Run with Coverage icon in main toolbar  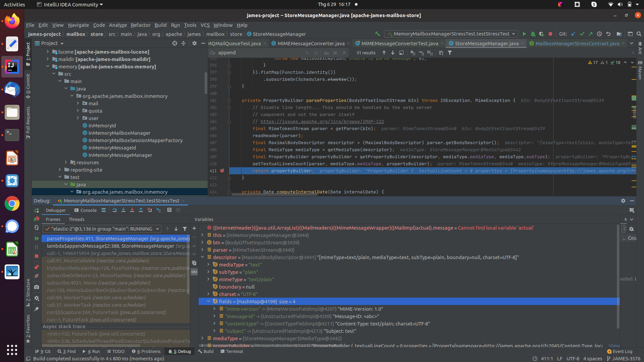(x=541, y=34)
